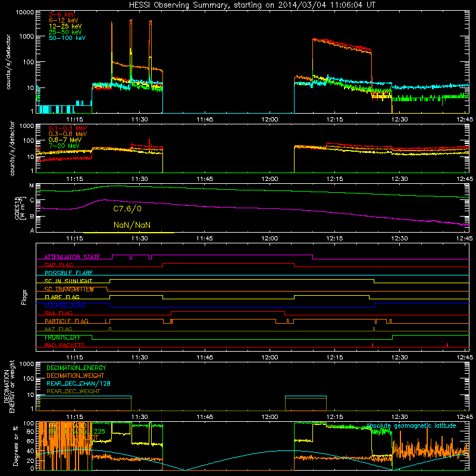The image size is (476, 476).
Task: Choose the cyan 50-100 keV legend label
Action: [x=67, y=37]
